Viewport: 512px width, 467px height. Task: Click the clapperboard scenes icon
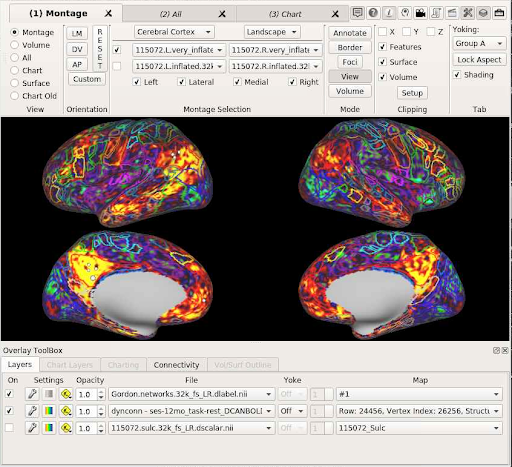tap(452, 13)
